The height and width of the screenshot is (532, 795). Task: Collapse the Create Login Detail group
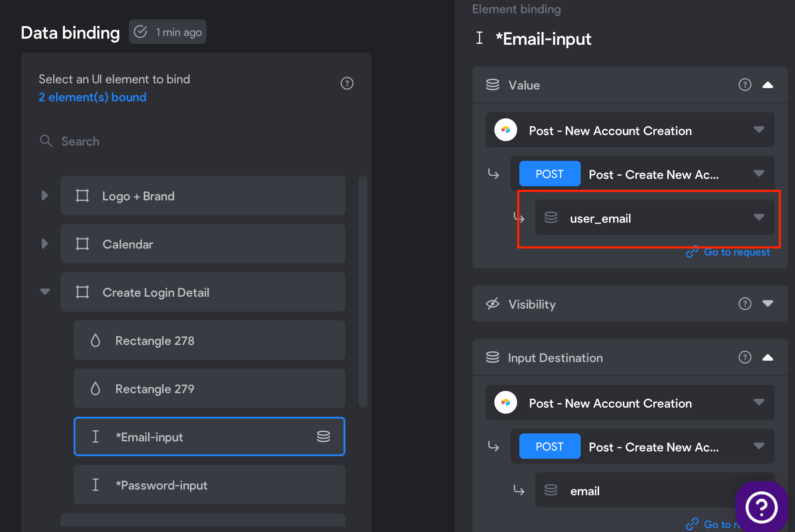pos(45,291)
